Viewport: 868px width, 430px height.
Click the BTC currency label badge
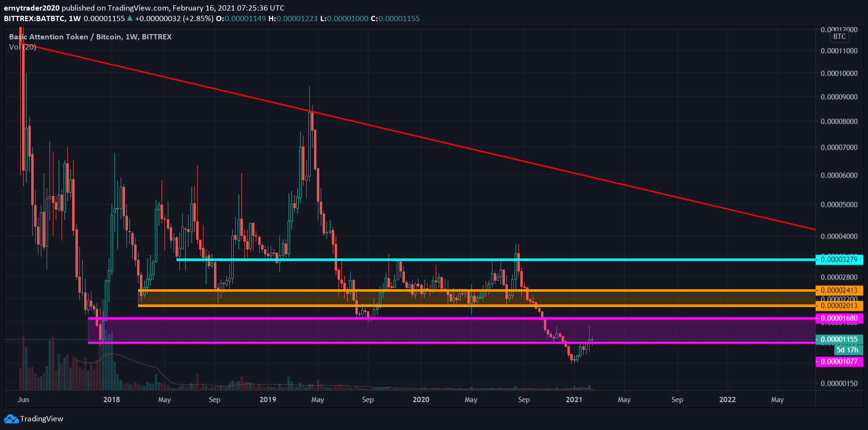[x=840, y=37]
